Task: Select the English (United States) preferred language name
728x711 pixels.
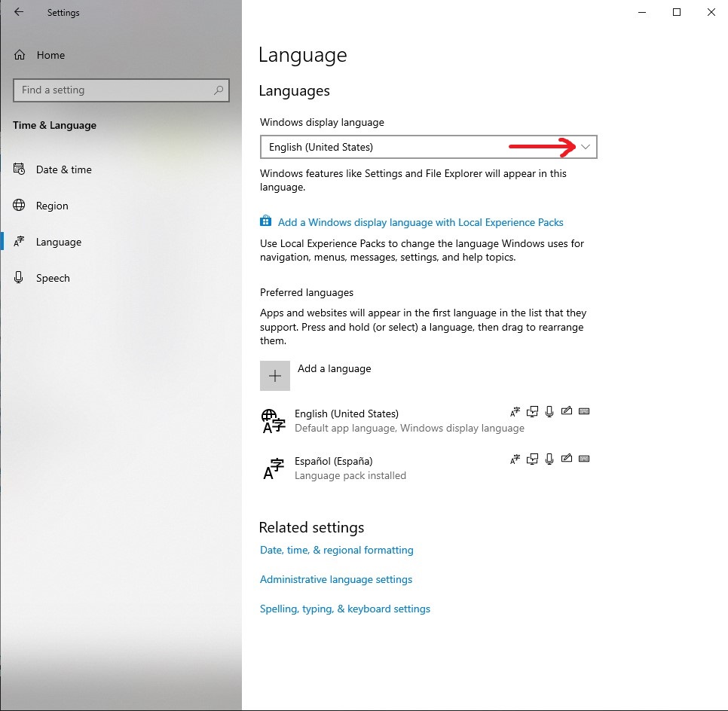Action: (x=347, y=413)
